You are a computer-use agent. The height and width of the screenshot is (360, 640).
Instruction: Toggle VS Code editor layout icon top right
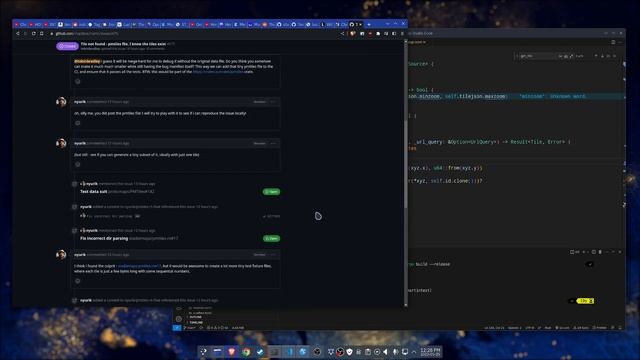(x=613, y=42)
